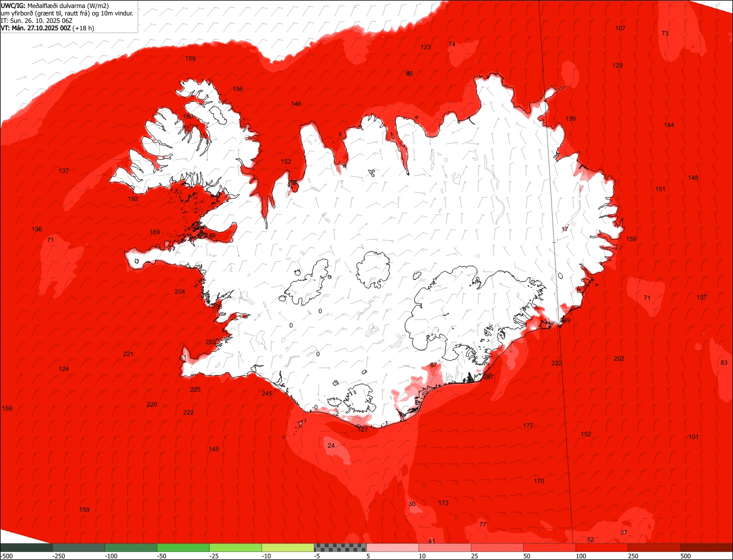This screenshot has width=733, height=560.
Task: Click the green legend swatch between -100 and -50
Action: click(x=131, y=547)
